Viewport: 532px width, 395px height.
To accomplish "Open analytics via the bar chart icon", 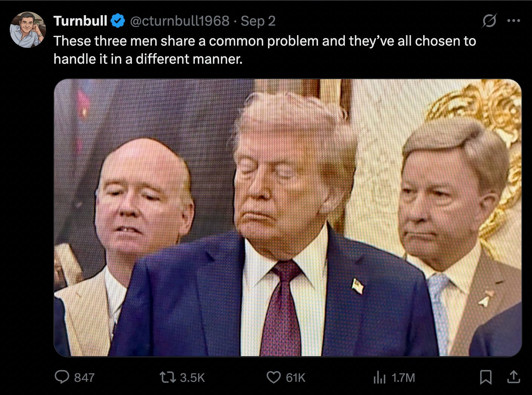I will pyautogui.click(x=379, y=377).
